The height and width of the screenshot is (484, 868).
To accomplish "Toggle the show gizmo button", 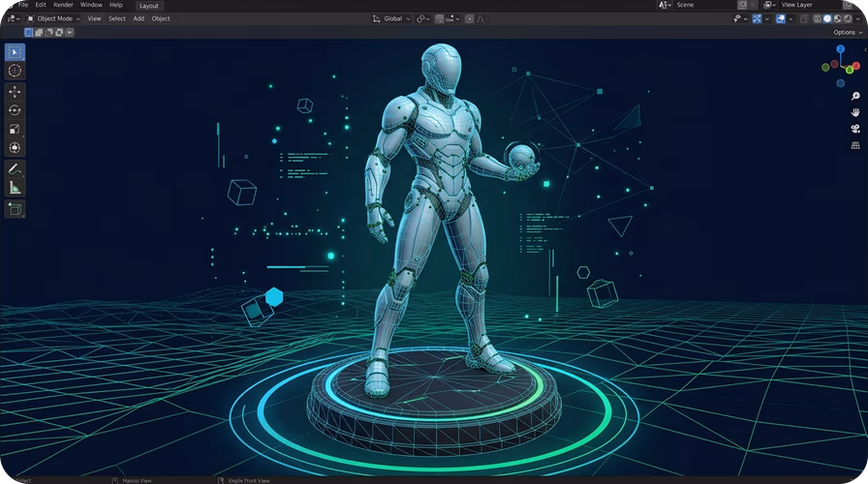I will 757,18.
